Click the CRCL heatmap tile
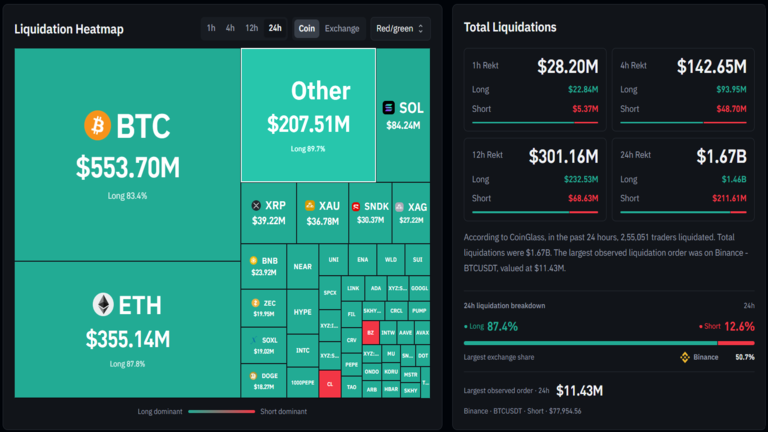 click(396, 311)
